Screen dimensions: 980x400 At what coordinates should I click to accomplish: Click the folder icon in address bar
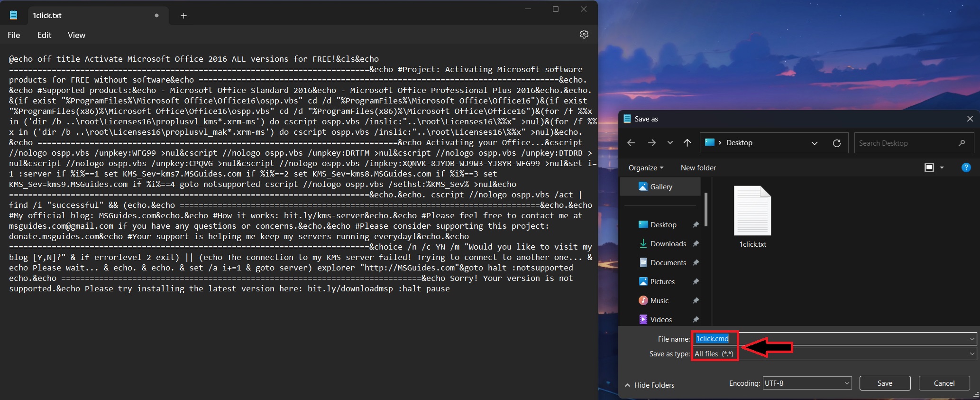(710, 142)
